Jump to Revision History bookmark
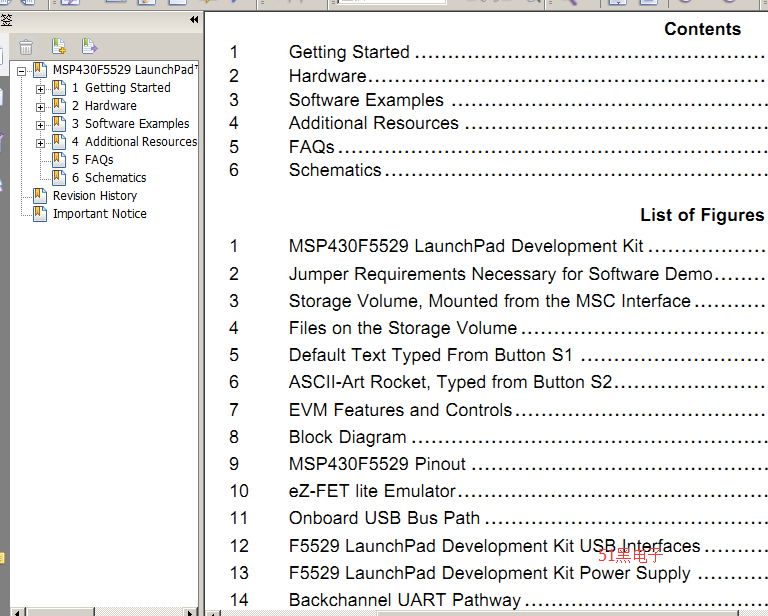Image resolution: width=768 pixels, height=616 pixels. (x=95, y=196)
